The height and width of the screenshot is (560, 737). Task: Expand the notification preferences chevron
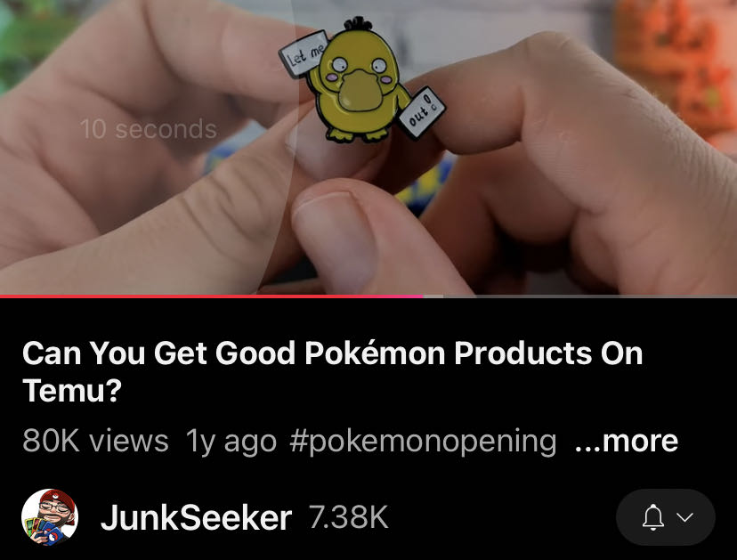(685, 517)
